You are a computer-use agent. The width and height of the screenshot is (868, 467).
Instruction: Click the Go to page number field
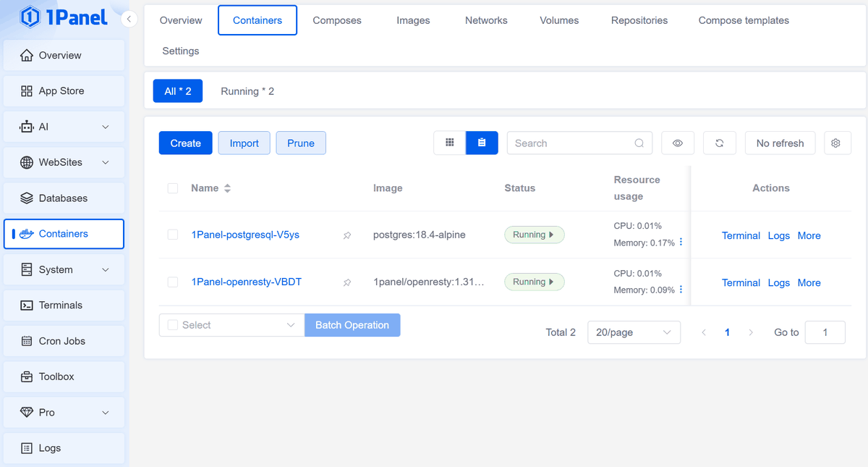coord(825,332)
